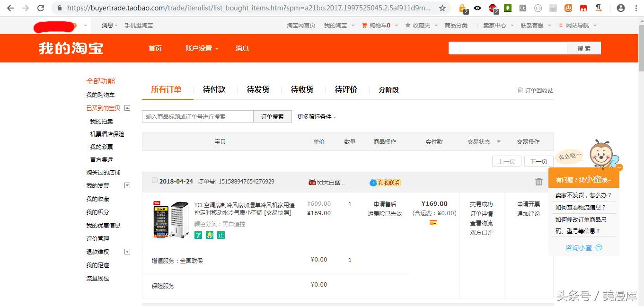Click the 订单搜索 button
The width and height of the screenshot is (644, 306).
coord(273,116)
